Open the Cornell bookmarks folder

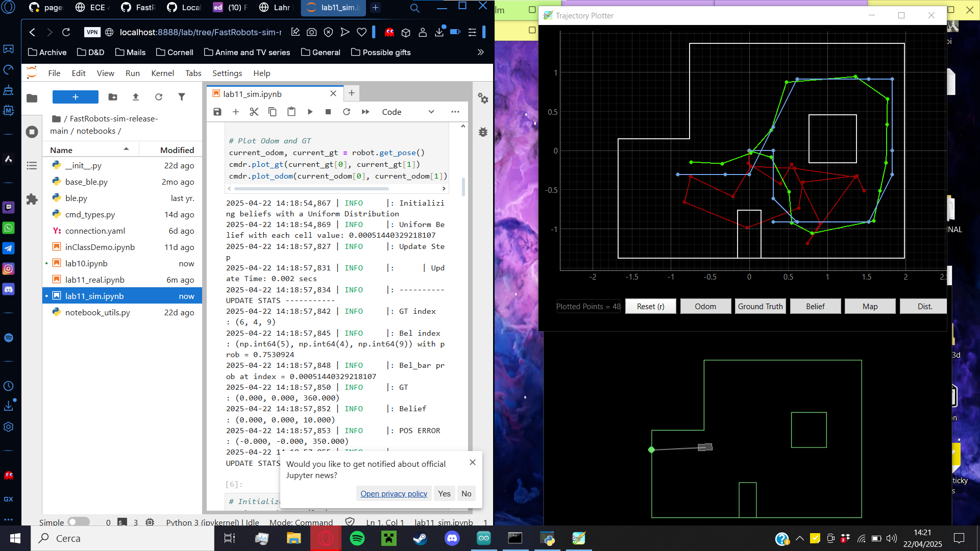175,52
